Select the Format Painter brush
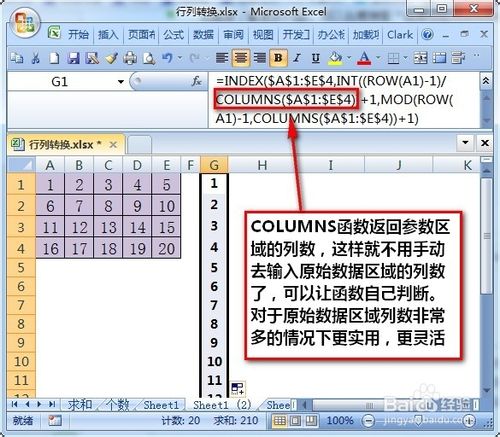The height and width of the screenshot is (437, 500). (111, 58)
